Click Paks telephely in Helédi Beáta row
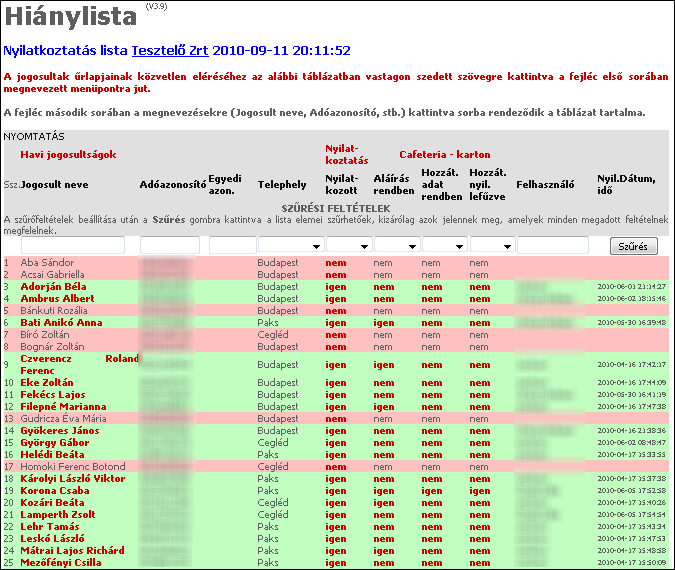675x570 pixels. (268, 455)
